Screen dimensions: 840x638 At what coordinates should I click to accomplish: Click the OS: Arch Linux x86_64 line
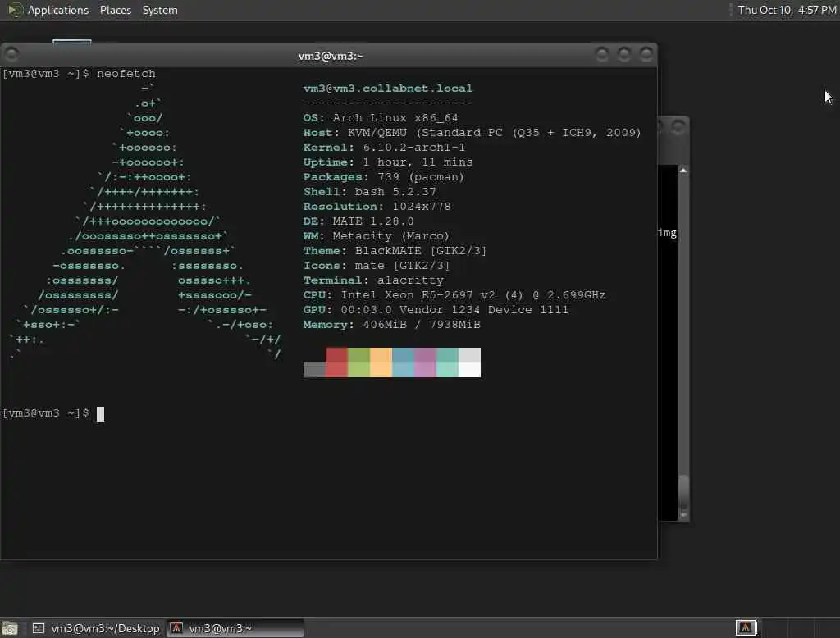coord(381,118)
